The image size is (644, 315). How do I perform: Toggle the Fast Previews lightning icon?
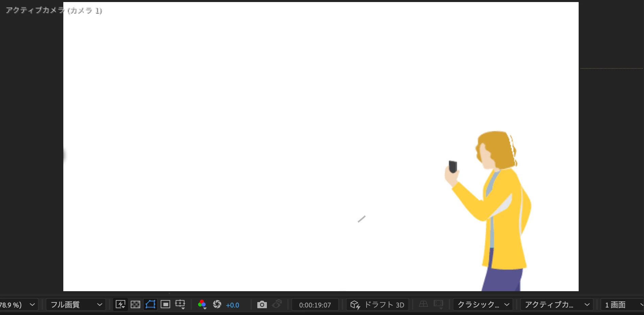click(x=120, y=304)
